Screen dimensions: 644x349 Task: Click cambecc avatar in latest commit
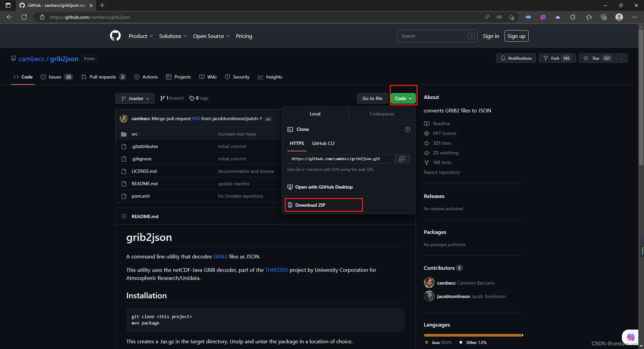124,118
